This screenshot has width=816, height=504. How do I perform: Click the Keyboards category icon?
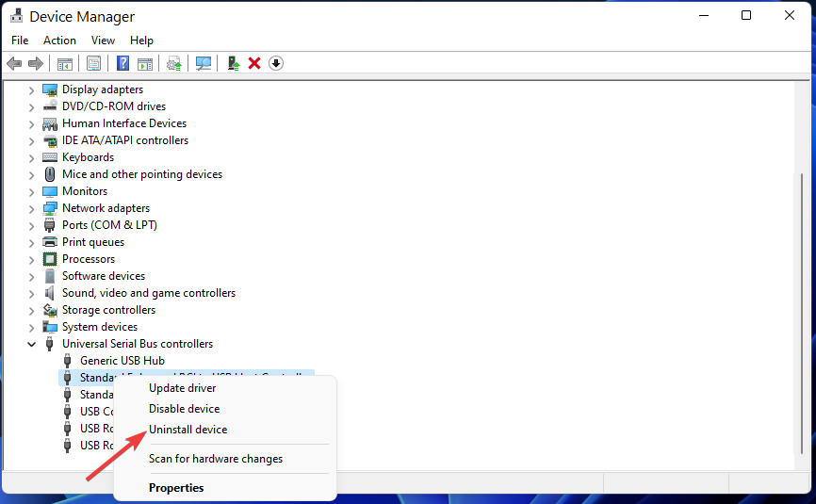tap(50, 157)
